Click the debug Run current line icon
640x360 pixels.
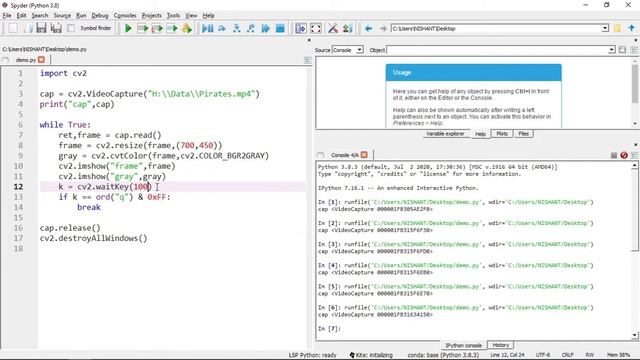[x=222, y=28]
